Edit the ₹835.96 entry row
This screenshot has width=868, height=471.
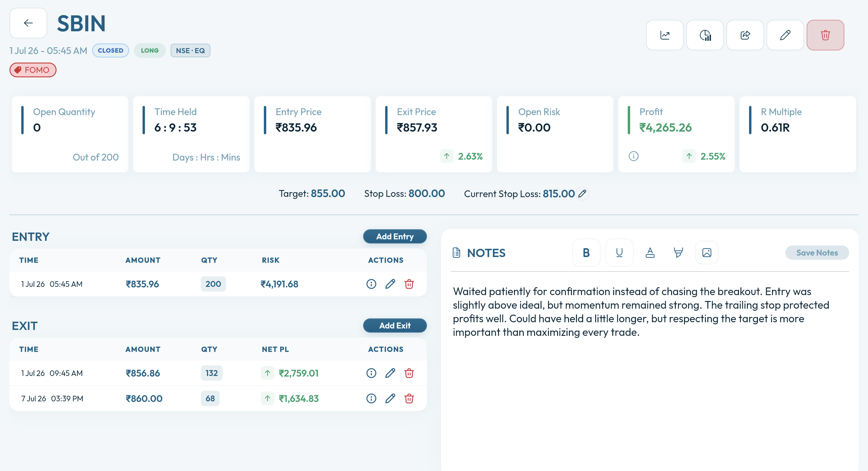coord(390,284)
